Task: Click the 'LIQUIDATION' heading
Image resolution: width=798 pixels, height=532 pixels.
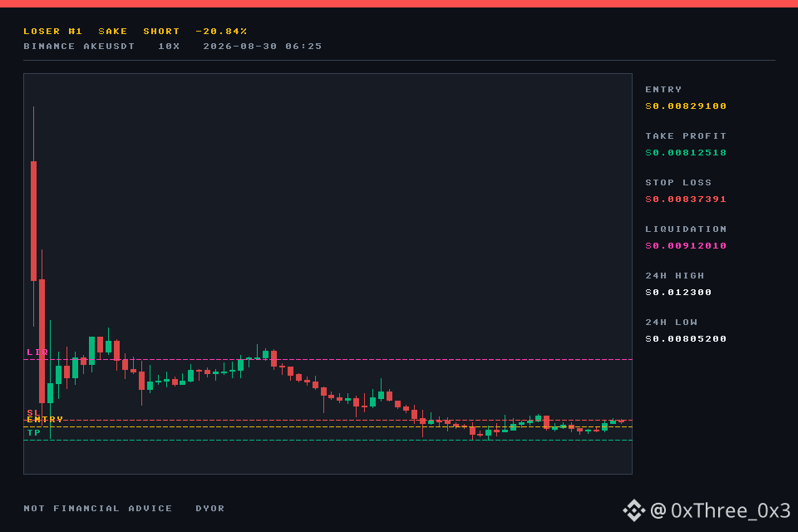Action: pyautogui.click(x=686, y=229)
